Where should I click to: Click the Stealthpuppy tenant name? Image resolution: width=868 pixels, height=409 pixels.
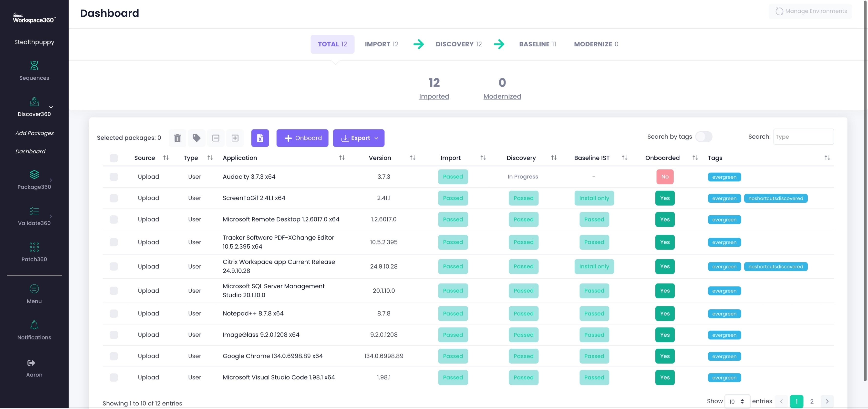pyautogui.click(x=34, y=42)
